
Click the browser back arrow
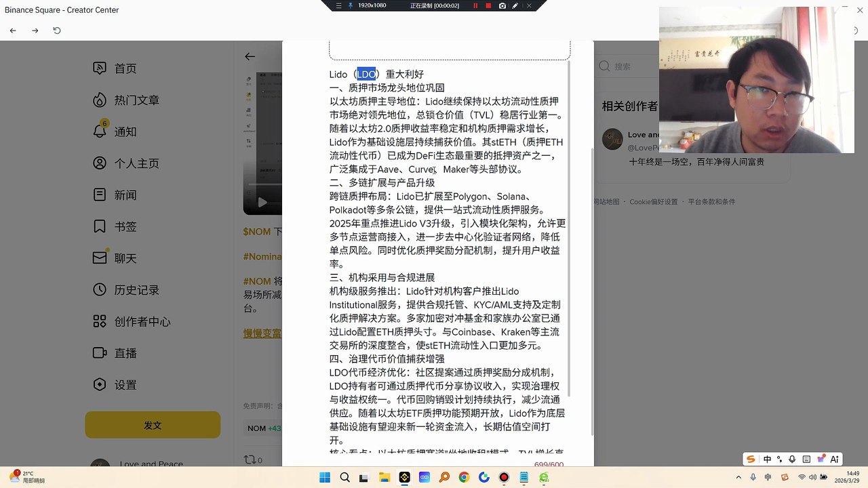click(13, 30)
